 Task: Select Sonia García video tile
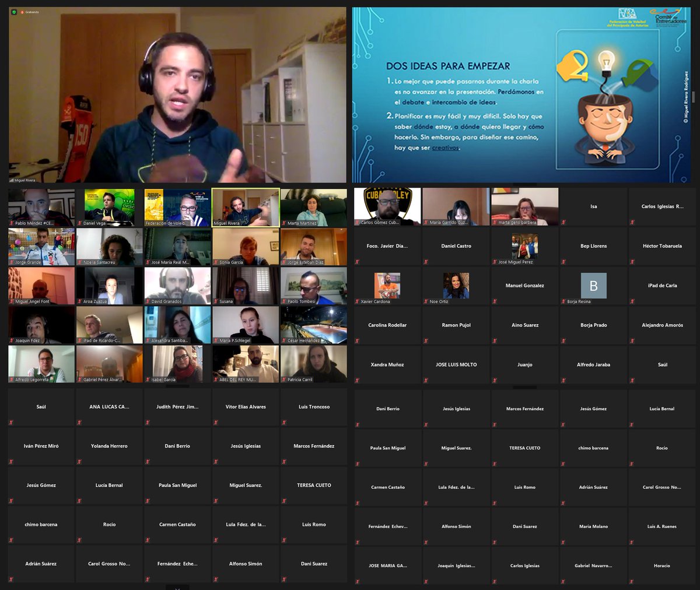[246, 247]
